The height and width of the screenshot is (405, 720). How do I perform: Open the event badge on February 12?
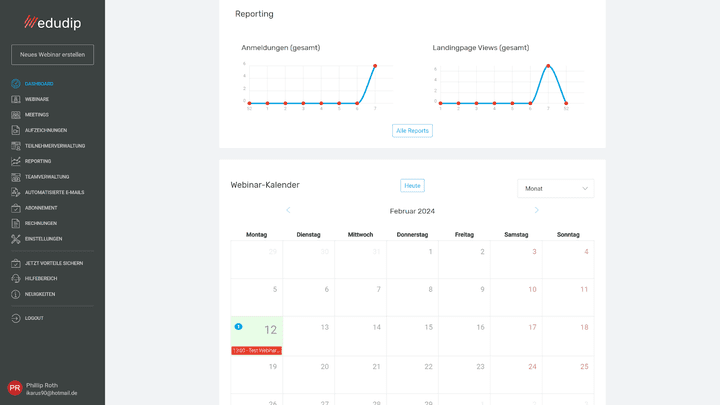tap(238, 326)
